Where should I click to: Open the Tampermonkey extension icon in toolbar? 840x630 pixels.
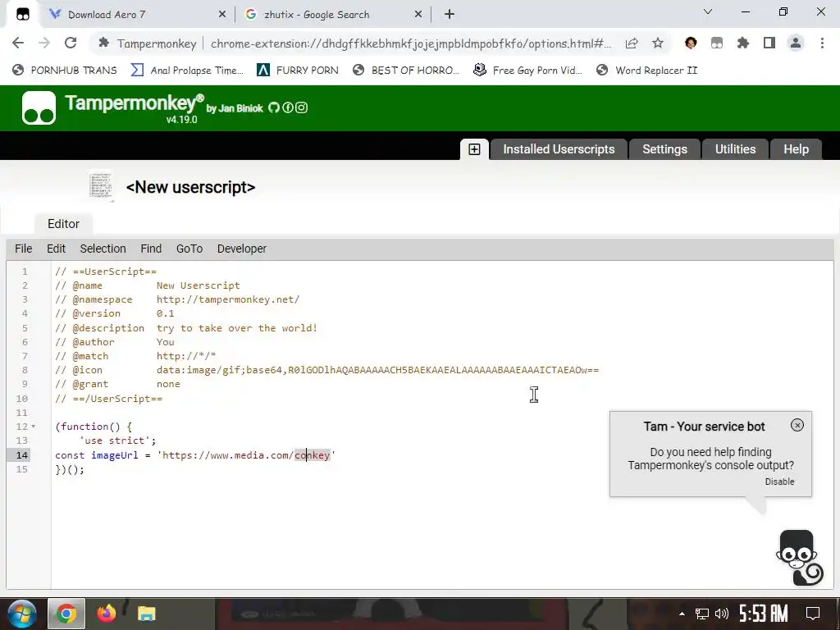[x=717, y=43]
